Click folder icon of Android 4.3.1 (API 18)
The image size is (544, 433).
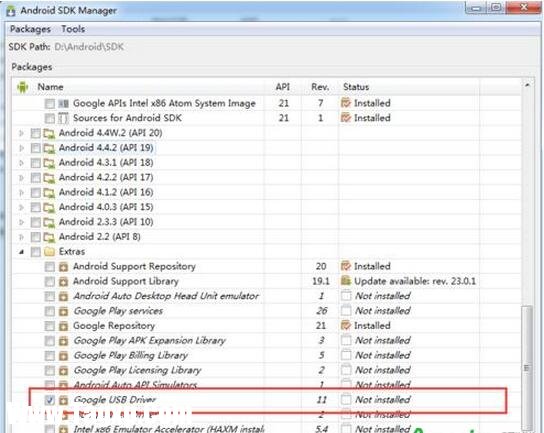pyautogui.click(x=49, y=163)
